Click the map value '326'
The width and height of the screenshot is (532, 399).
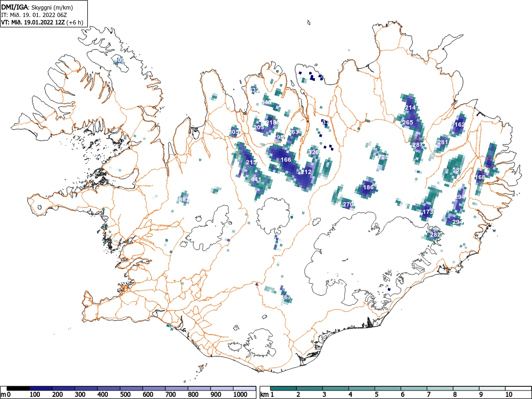point(314,152)
